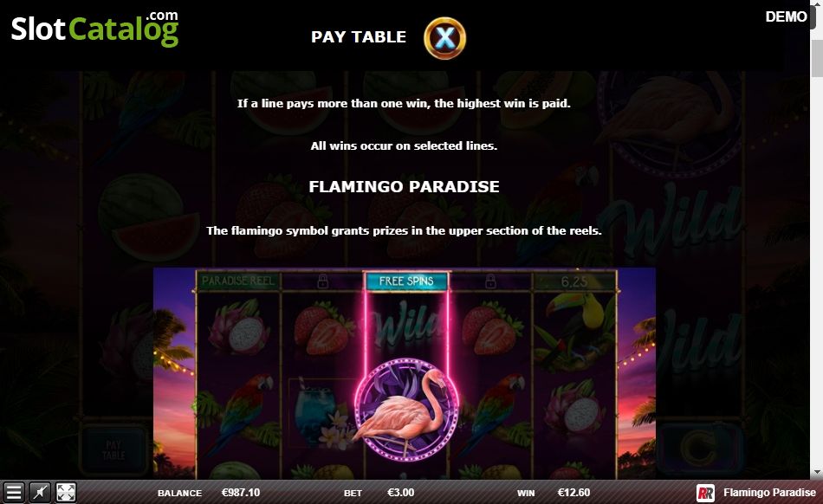Image resolution: width=823 pixels, height=504 pixels.
Task: Click the dimmed spin button behind overlay
Action: [x=699, y=447]
